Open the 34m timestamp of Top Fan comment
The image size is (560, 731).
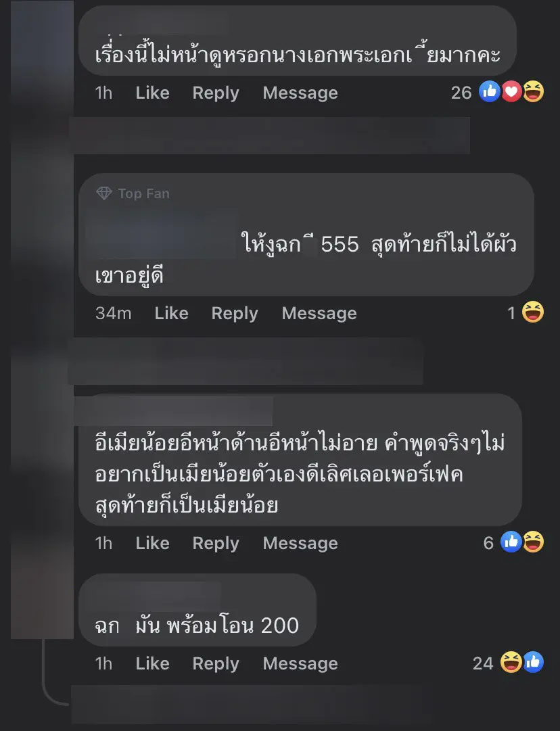(114, 313)
